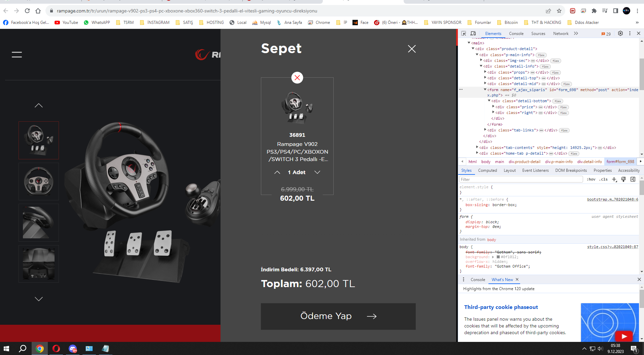Bookmark this page with the star icon
This screenshot has width=644, height=355.
[x=559, y=11]
